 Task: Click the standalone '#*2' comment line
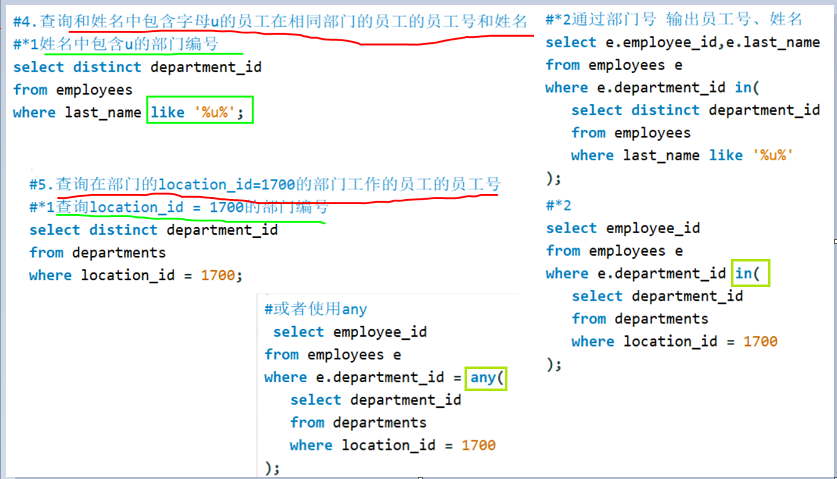(558, 205)
